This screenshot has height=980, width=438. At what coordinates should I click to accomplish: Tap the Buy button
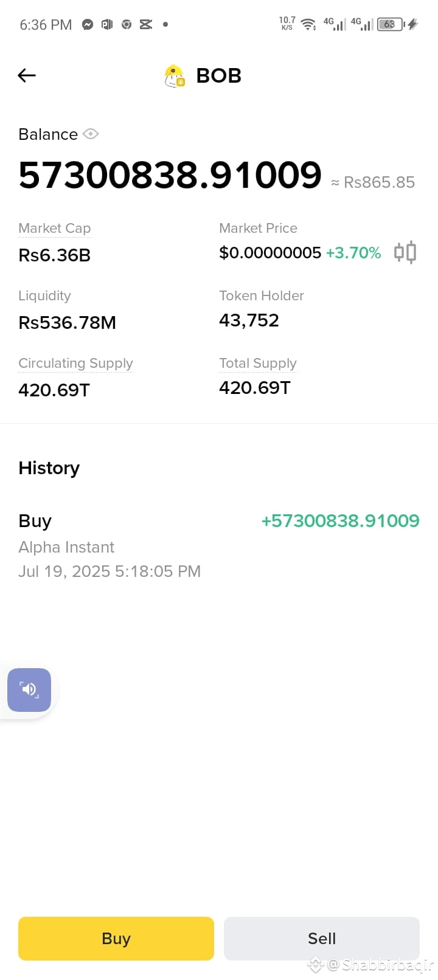[116, 938]
